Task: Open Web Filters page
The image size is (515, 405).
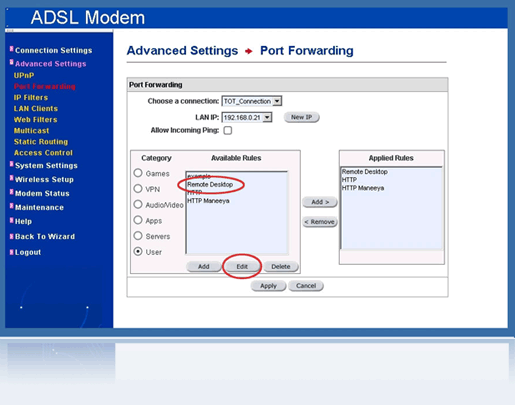Action: (35, 119)
